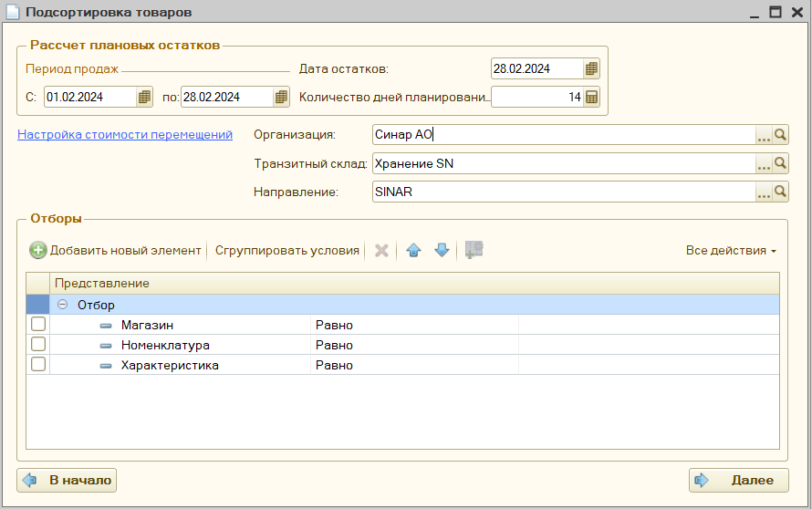
Task: Click the minus icon beside Магазин
Action: pyautogui.click(x=106, y=326)
